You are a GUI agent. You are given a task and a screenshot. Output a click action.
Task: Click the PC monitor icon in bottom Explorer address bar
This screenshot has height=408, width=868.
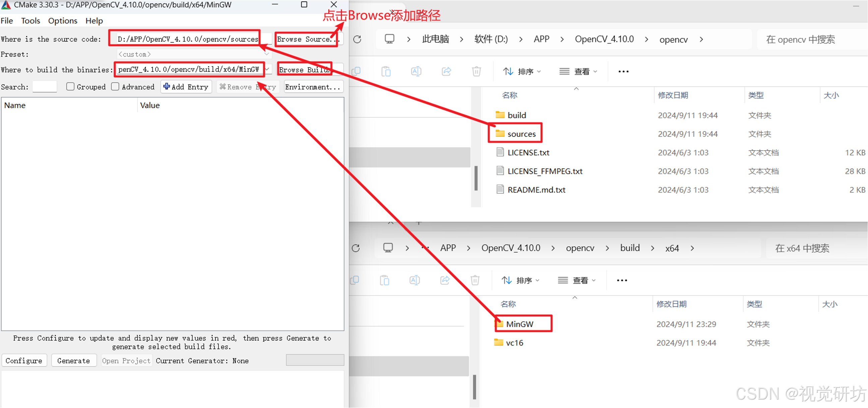(388, 248)
